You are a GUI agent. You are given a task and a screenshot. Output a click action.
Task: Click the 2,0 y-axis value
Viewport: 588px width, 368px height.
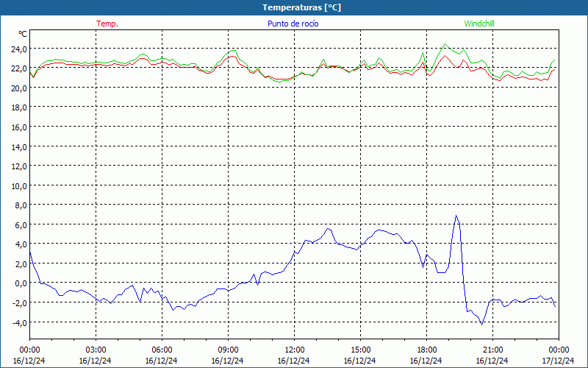pyautogui.click(x=21, y=264)
